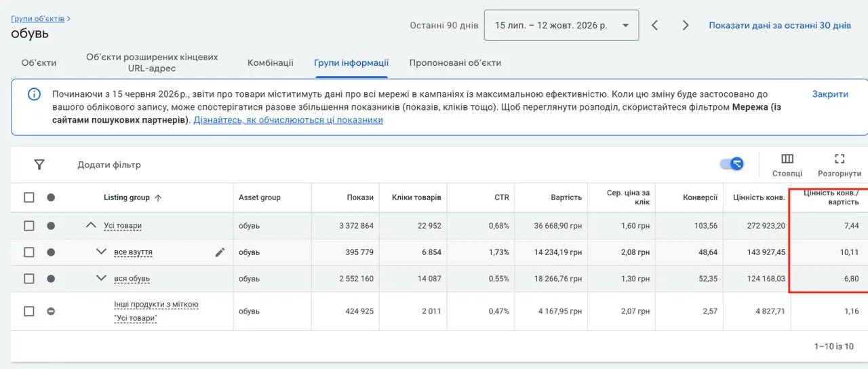The width and height of the screenshot is (868, 369).
Task: Open the вся обувь listing group link
Action: point(132,278)
